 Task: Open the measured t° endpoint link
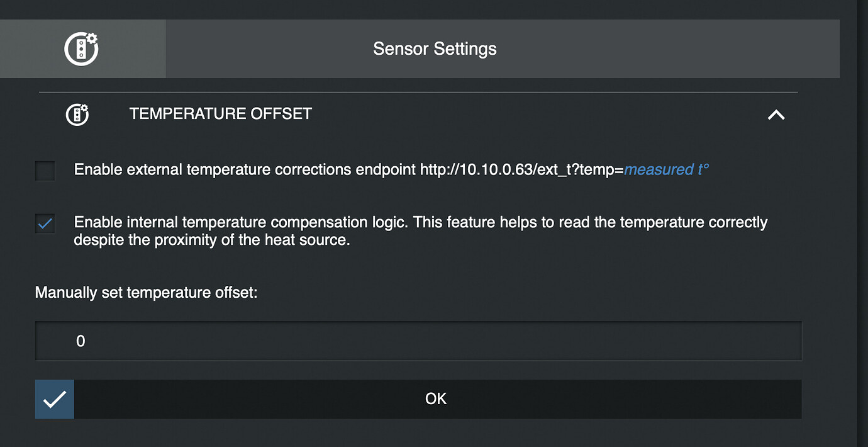[666, 169]
